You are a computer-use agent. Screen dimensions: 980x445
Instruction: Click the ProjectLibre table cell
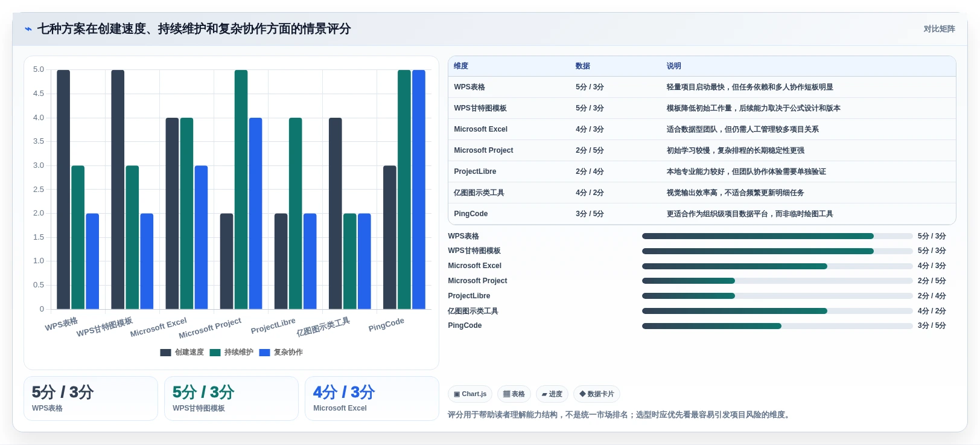coord(475,171)
